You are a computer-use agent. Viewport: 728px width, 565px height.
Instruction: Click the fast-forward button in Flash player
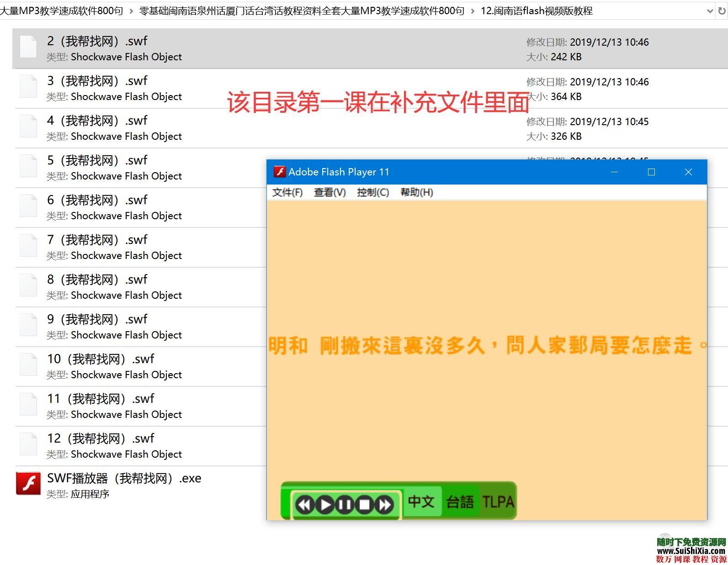point(384,505)
